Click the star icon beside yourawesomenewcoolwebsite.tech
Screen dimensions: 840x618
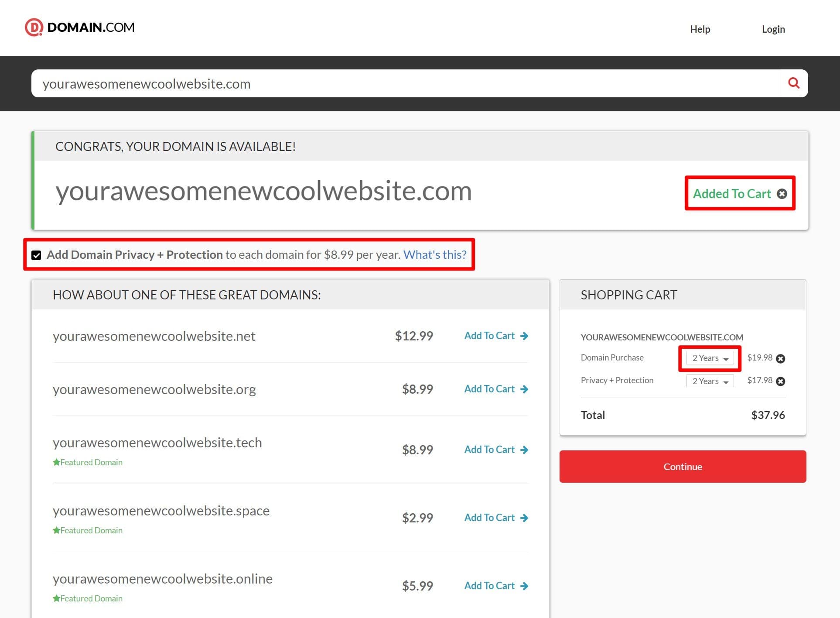click(x=57, y=462)
